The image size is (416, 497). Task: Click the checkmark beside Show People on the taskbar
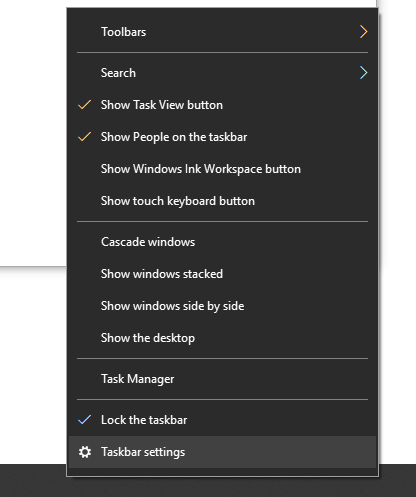[85, 137]
